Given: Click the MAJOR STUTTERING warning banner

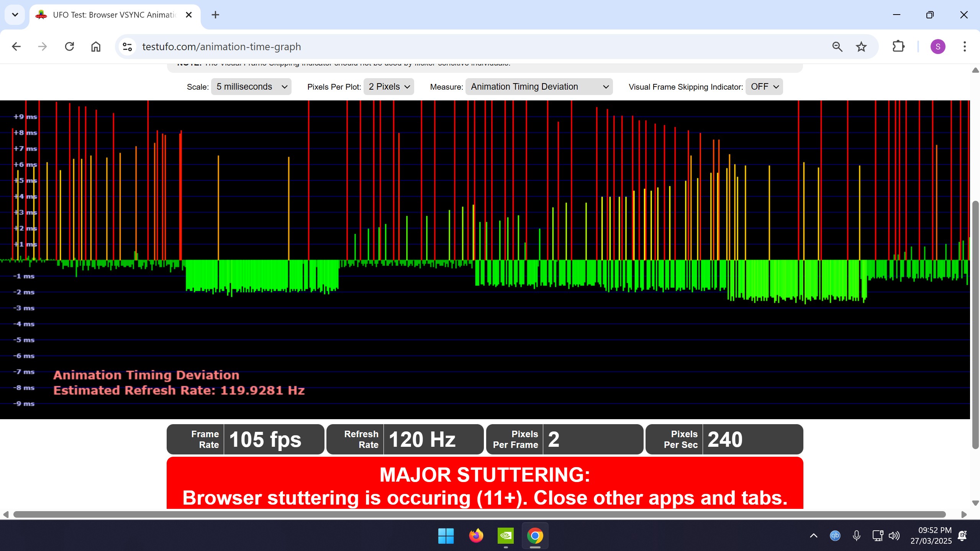Looking at the screenshot, I should click(485, 483).
